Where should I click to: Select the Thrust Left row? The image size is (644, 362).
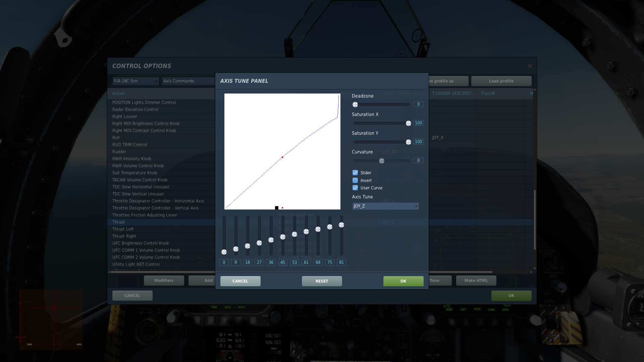tap(161, 229)
